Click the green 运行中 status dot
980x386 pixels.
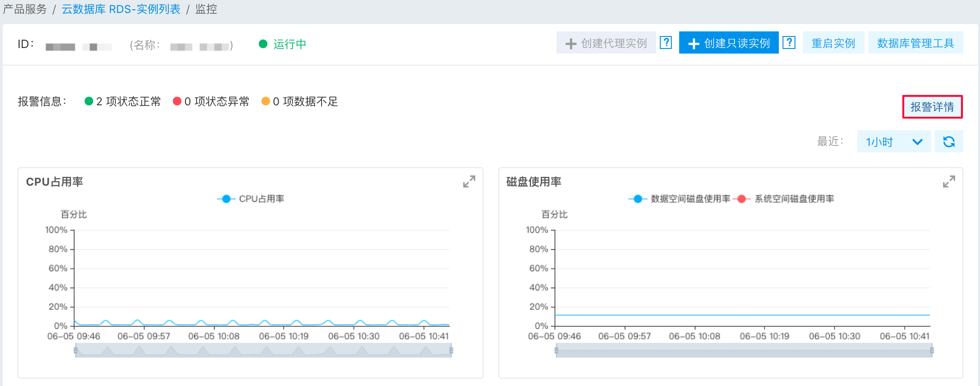click(x=263, y=44)
